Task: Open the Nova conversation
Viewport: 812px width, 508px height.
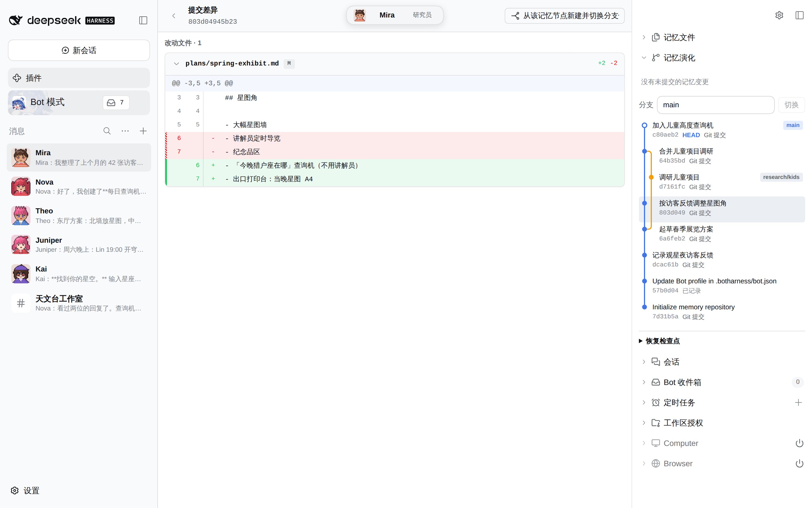Action: (79, 187)
